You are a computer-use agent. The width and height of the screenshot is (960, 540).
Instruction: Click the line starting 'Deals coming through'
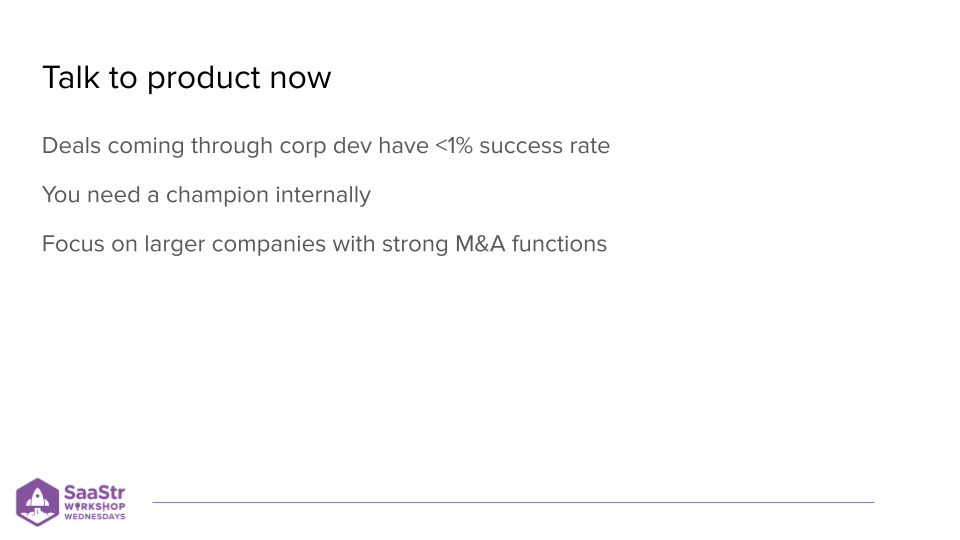coord(325,146)
